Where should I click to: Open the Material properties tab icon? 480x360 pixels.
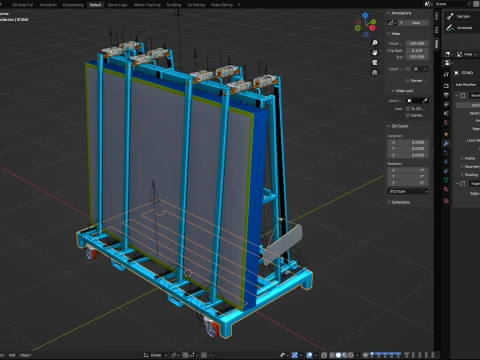(x=446, y=189)
